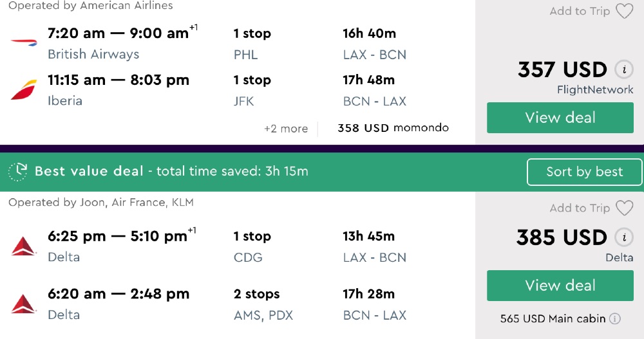This screenshot has width=644, height=339.
Task: Select the 565 USD Main cabin option
Action: [554, 318]
